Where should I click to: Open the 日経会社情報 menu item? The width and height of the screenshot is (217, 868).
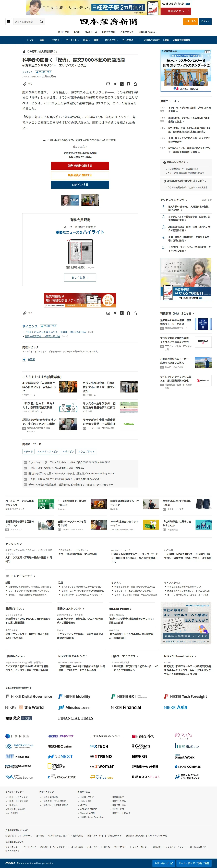(109, 32)
